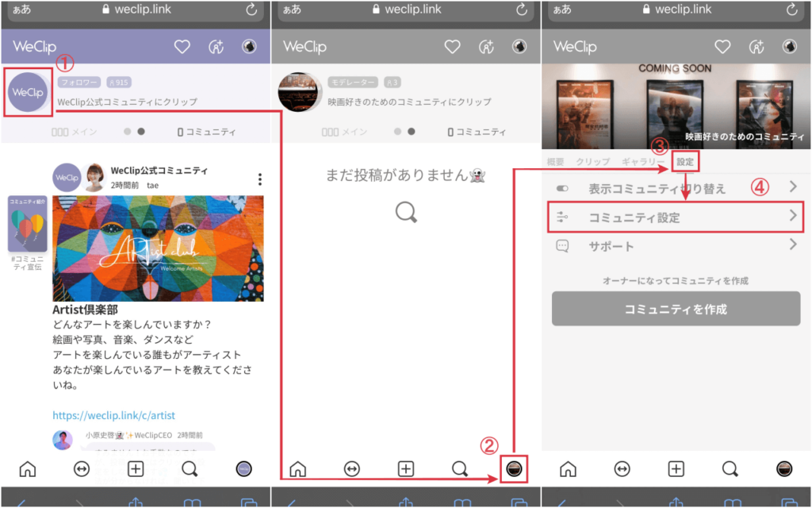Image resolution: width=812 pixels, height=508 pixels.
Task: Open the Artist club colorful image
Action: click(x=158, y=248)
